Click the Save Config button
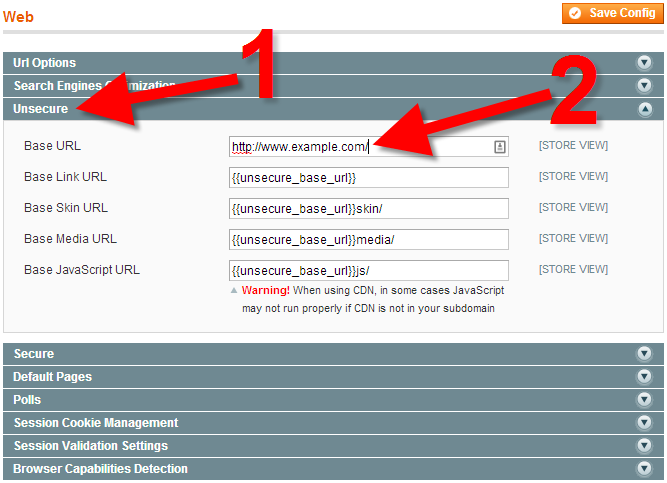The image size is (667, 483). coord(610,13)
